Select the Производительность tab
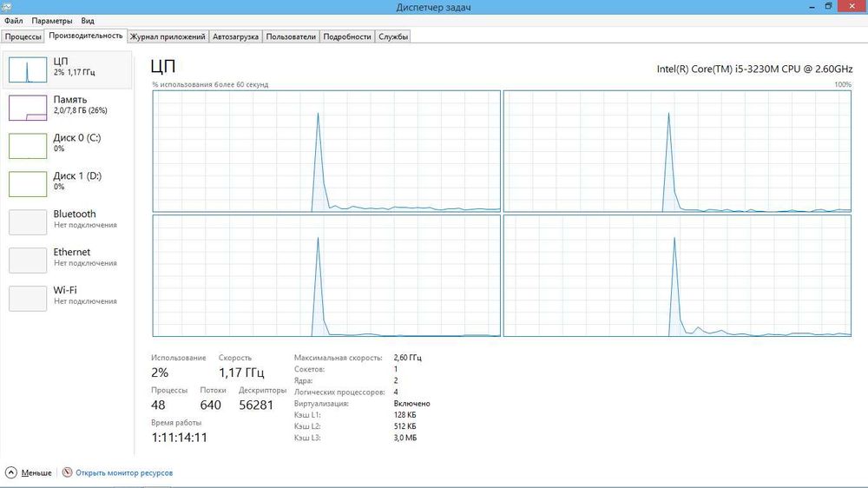Image resolution: width=868 pixels, height=488 pixels. (86, 36)
